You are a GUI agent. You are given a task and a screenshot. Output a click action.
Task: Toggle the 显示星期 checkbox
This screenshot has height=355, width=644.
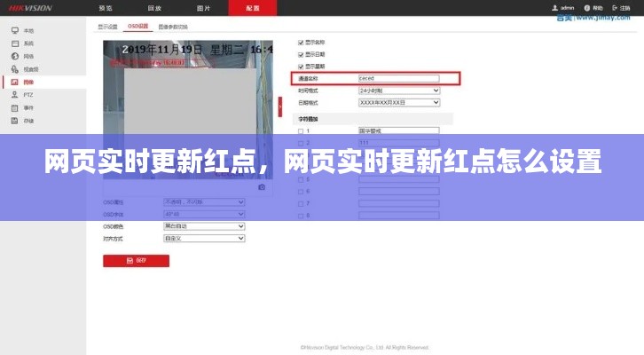coord(301,66)
